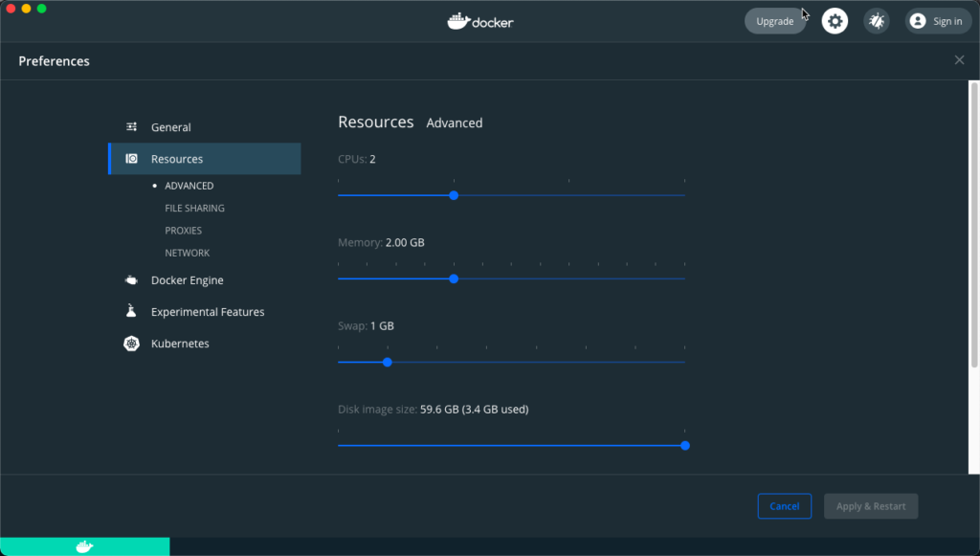This screenshot has width=980, height=556.
Task: Click the Preferences title text
Action: (x=54, y=61)
